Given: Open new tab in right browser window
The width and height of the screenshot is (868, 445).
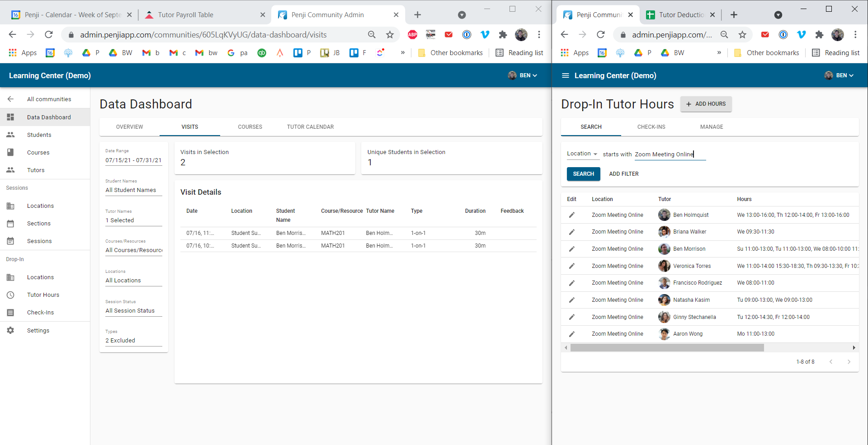Looking at the screenshot, I should [734, 15].
